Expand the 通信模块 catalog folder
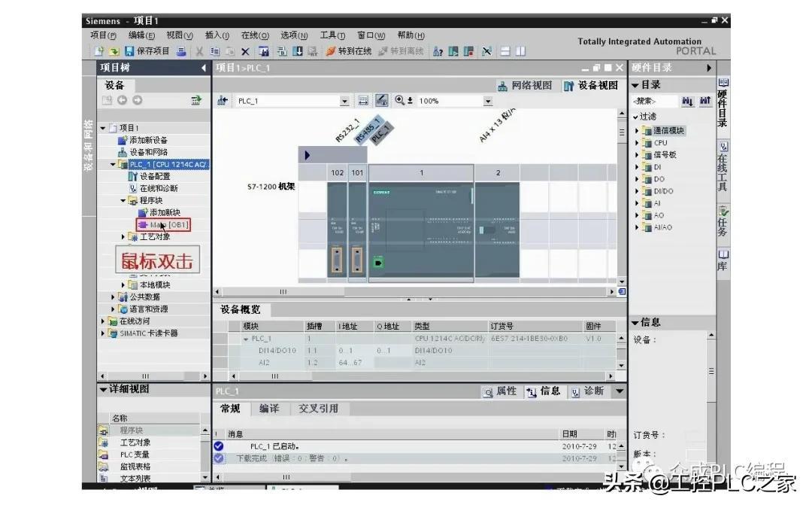 [637, 131]
